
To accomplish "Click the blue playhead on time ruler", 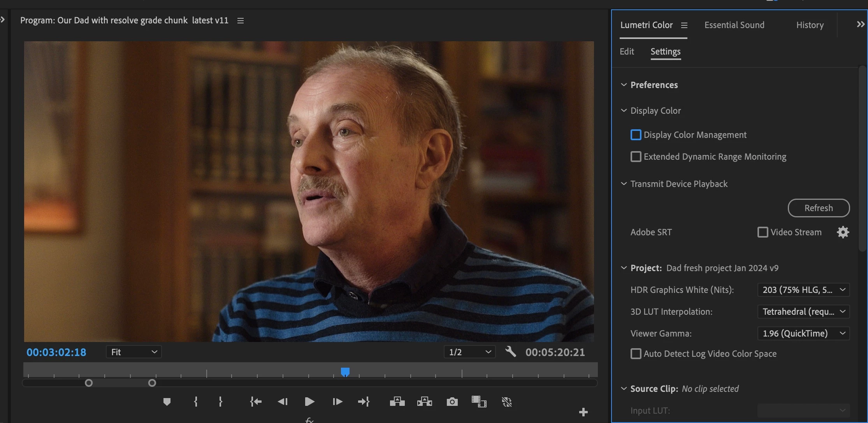I will pos(345,372).
